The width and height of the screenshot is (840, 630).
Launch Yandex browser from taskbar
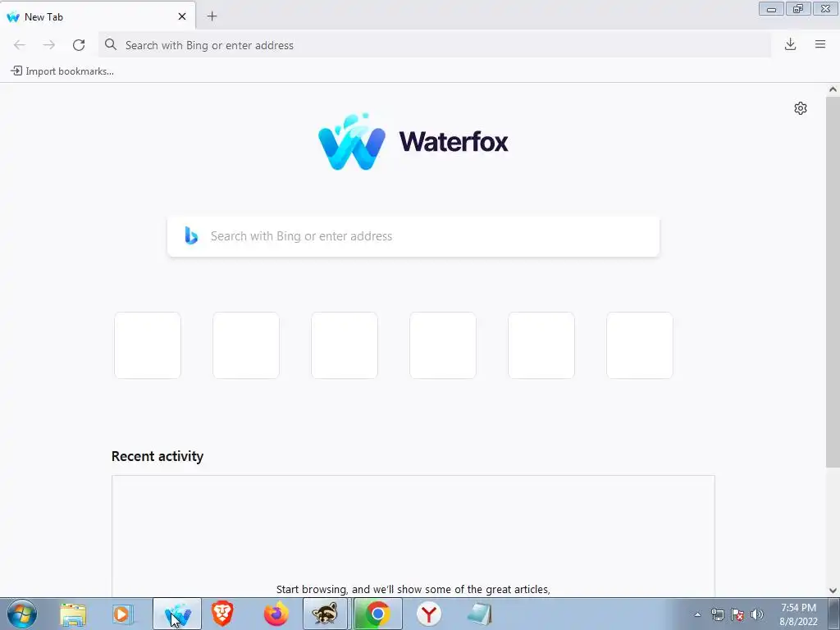[x=428, y=614]
